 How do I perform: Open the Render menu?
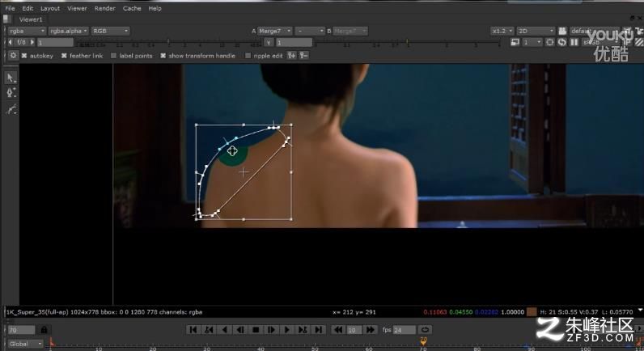point(104,8)
